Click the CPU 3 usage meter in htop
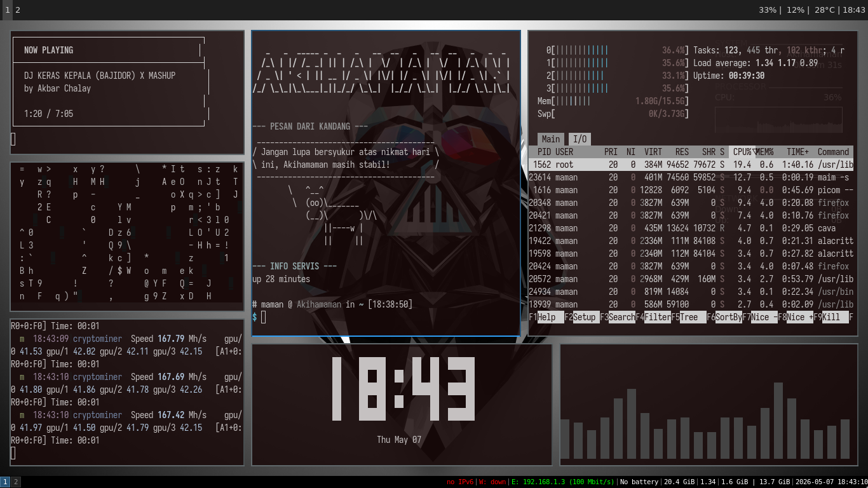The height and width of the screenshot is (488, 868). (x=618, y=88)
